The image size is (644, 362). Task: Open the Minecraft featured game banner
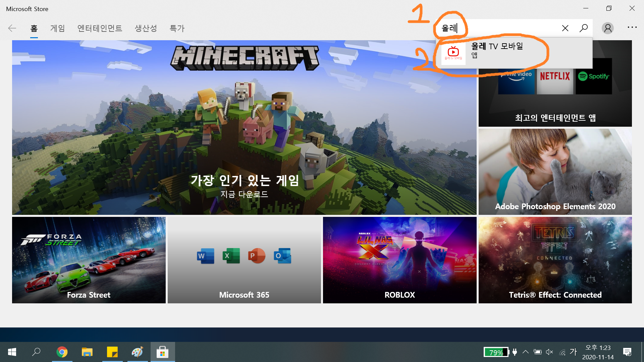coord(244,127)
